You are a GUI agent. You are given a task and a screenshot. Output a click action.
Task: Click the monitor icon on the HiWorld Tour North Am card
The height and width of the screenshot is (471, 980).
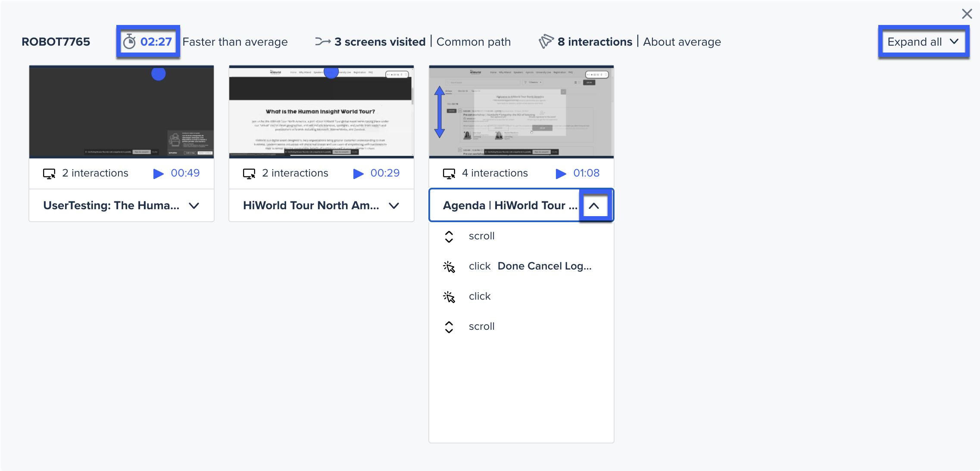[249, 174]
